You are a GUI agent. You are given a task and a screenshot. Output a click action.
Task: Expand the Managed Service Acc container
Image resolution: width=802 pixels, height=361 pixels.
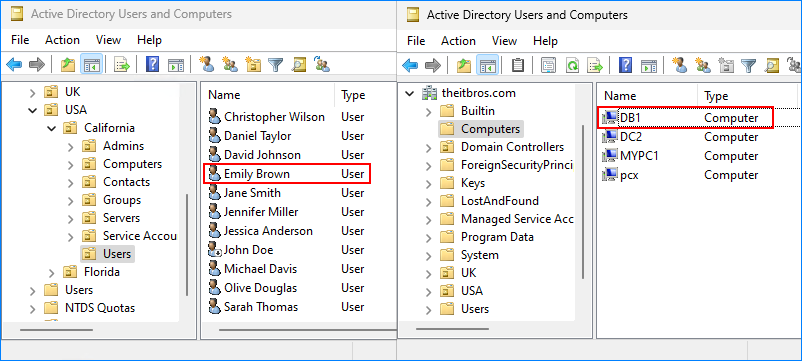click(x=429, y=219)
